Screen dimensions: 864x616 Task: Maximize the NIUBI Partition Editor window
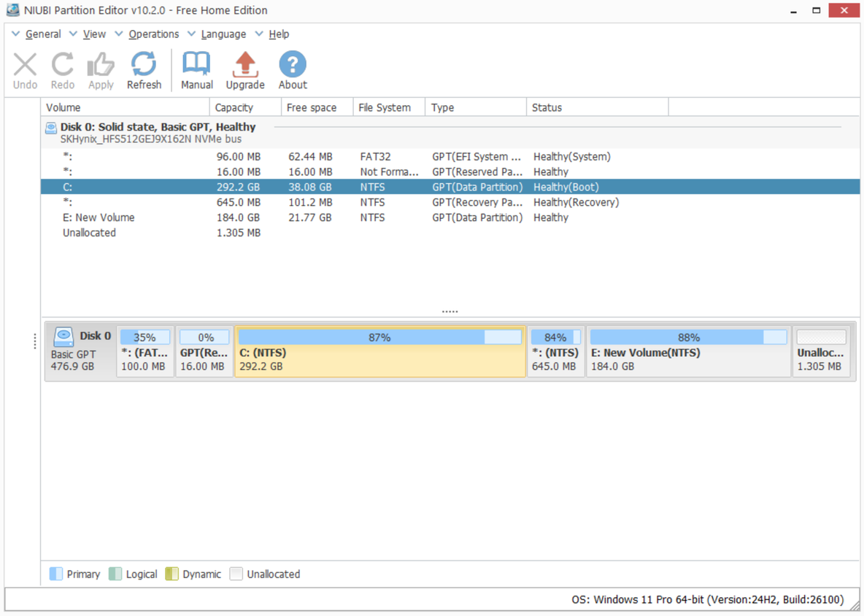[816, 10]
